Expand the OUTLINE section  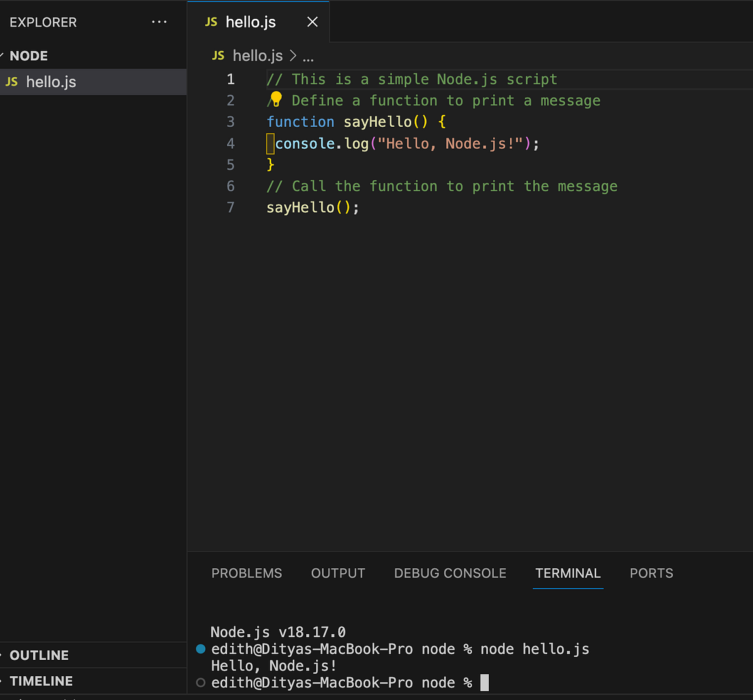[40, 655]
